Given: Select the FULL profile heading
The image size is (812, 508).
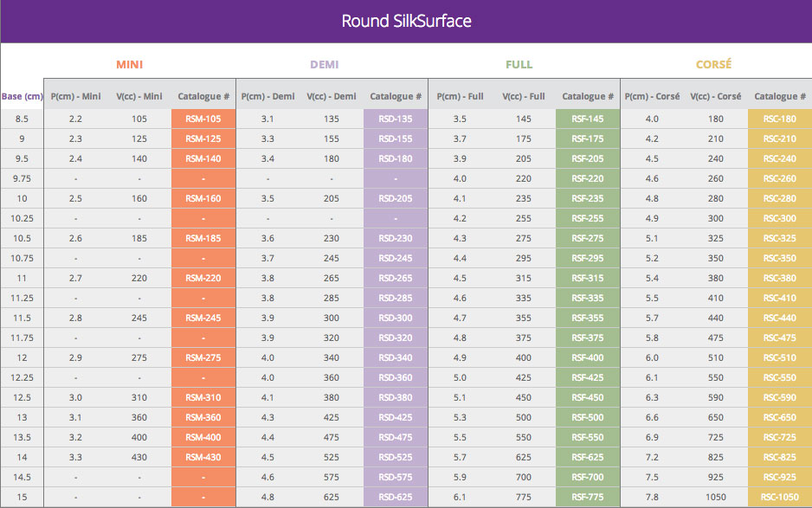Looking at the screenshot, I should click(x=519, y=65).
